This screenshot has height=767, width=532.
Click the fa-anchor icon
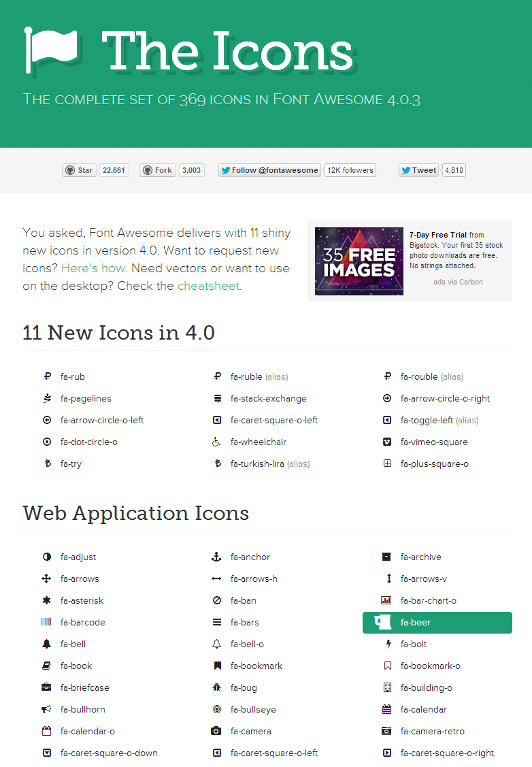(216, 557)
